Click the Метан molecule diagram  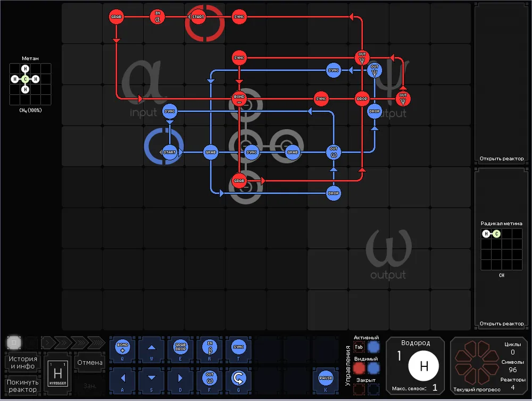point(30,84)
